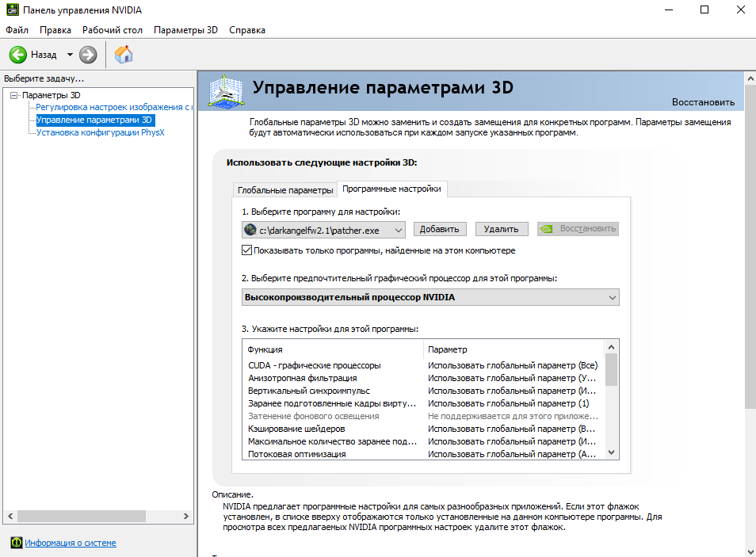
Task: Click the NVIDIA Control Panel title icon
Action: coord(12,10)
